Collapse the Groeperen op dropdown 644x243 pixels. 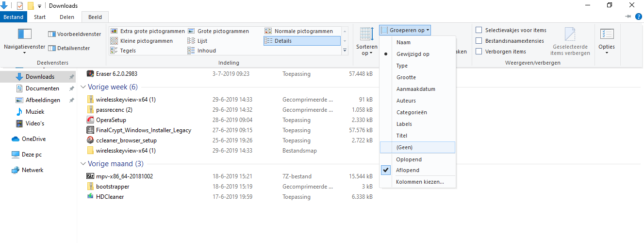(x=405, y=30)
